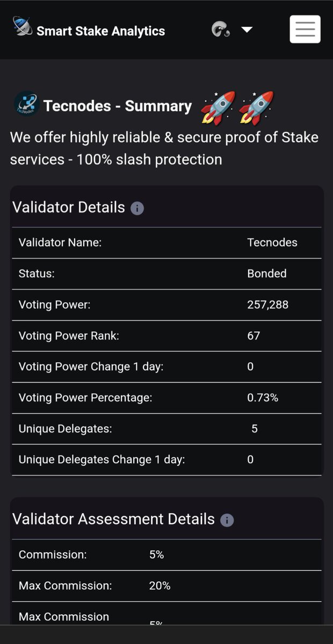Click the second rocket emoji icon
This screenshot has height=644, width=333.
(257, 108)
